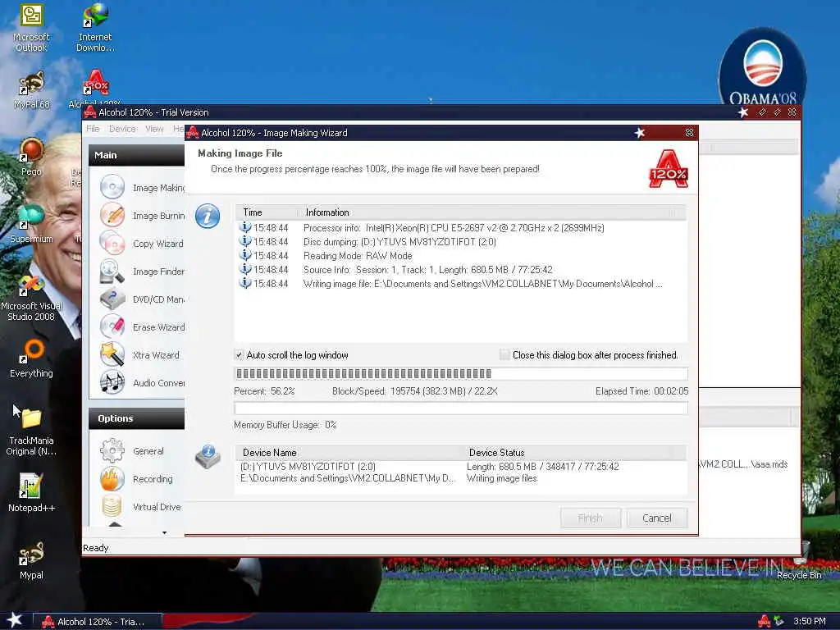Select Notepad++ desktop icon

tap(31, 493)
